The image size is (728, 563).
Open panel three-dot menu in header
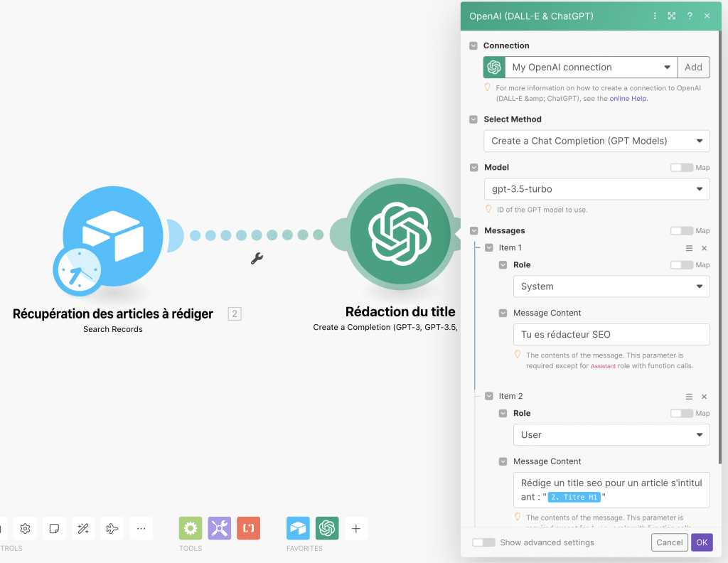(x=655, y=16)
